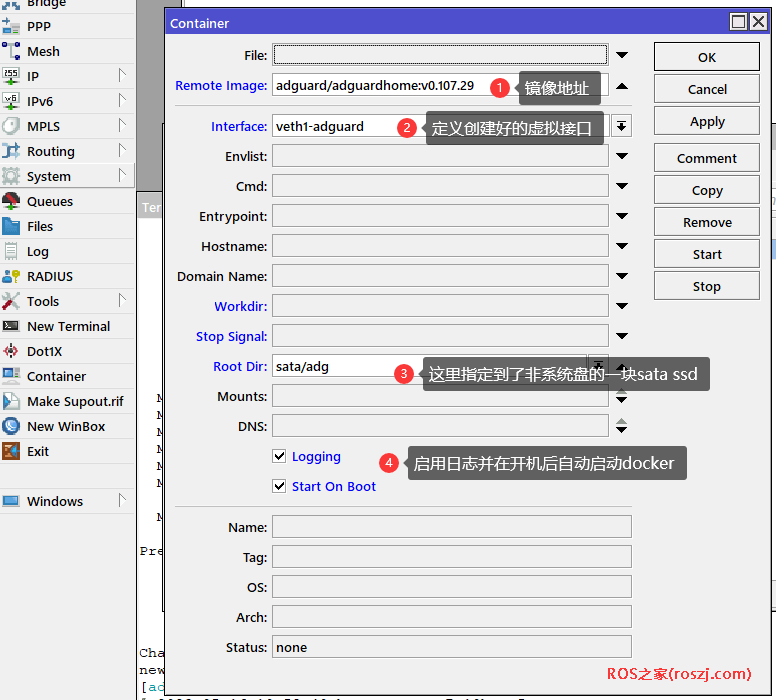Open the Routing submenu arrow
Screen dimensions: 776x700
122,150
